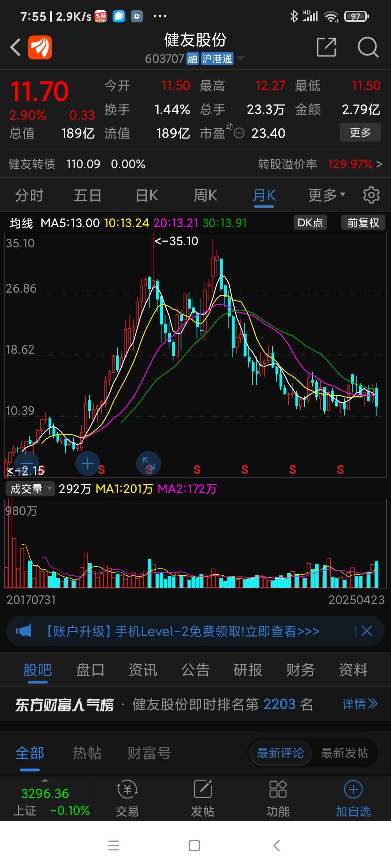Tap the 上证 3296.36 index value
391x868 pixels.
[45, 793]
